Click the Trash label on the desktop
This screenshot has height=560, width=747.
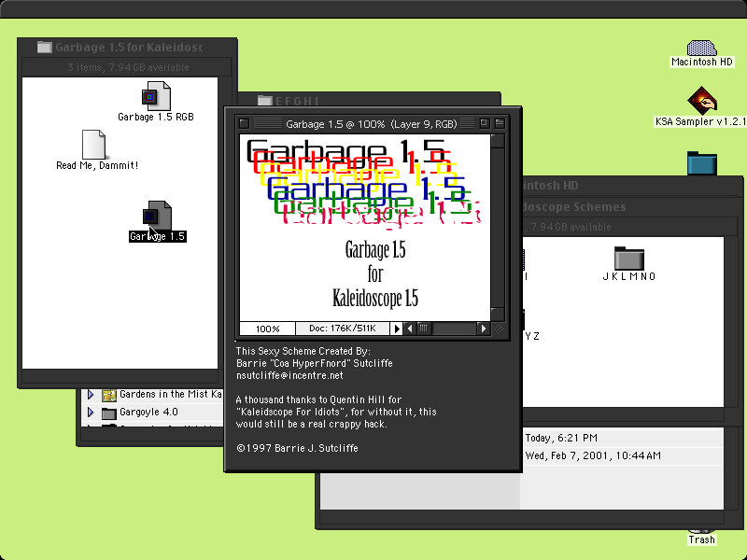[702, 539]
